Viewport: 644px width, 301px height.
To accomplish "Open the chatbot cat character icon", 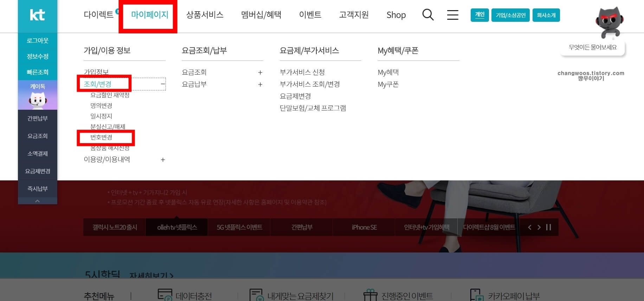I will (x=610, y=23).
